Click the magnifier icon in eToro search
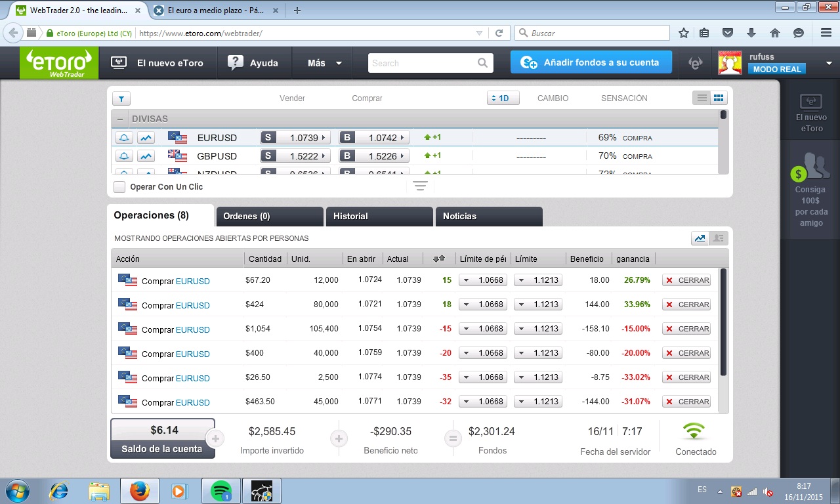 [483, 63]
